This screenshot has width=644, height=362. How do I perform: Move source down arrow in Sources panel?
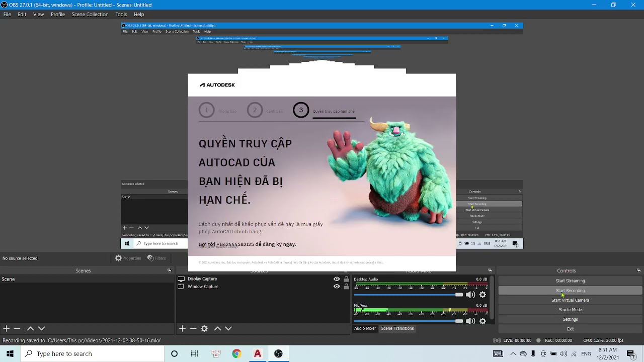(228, 328)
